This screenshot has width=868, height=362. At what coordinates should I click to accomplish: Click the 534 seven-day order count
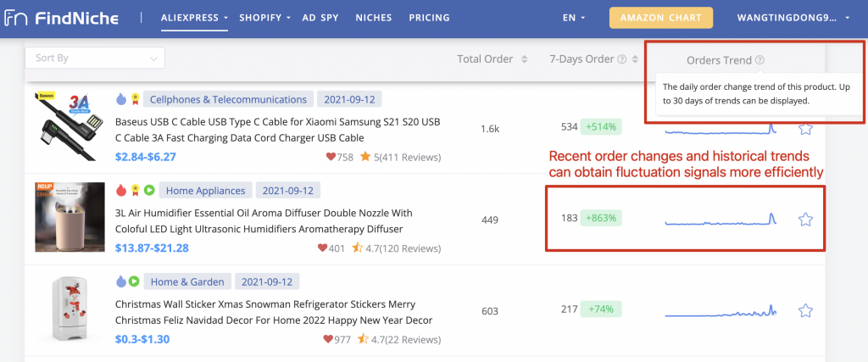[569, 127]
